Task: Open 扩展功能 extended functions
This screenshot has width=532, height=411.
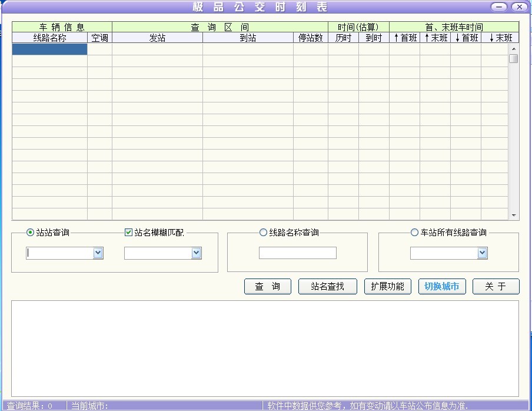Action: point(387,287)
